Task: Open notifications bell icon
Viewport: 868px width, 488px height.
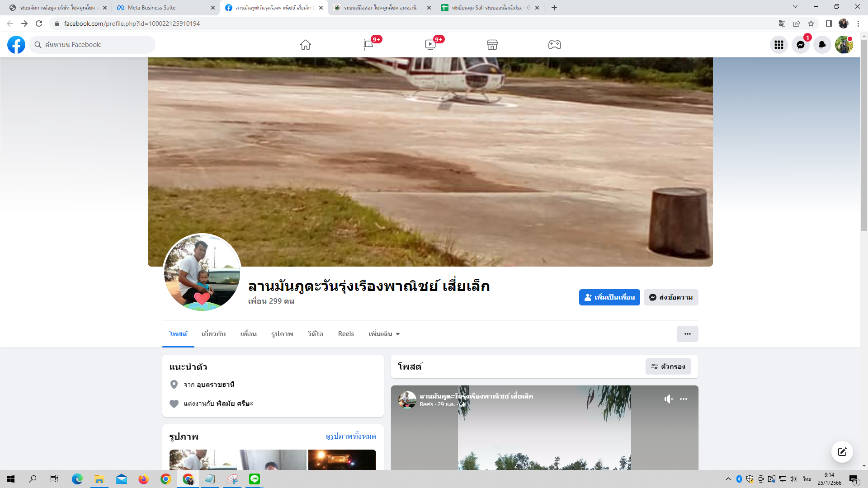Action: point(822,45)
